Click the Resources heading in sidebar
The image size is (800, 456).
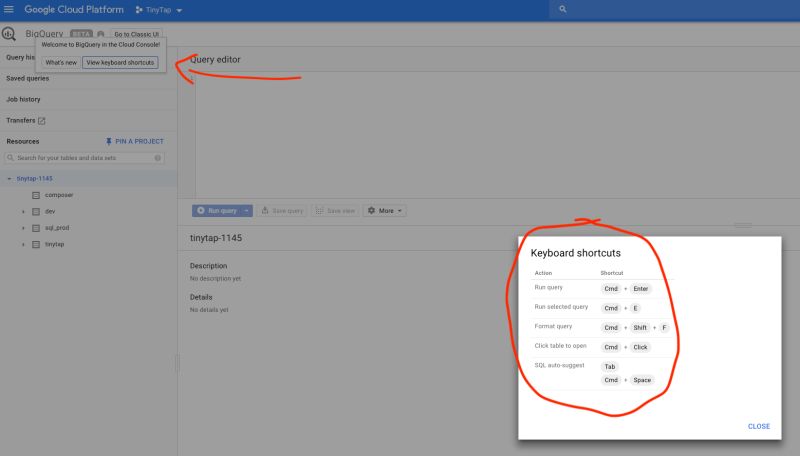(22, 141)
